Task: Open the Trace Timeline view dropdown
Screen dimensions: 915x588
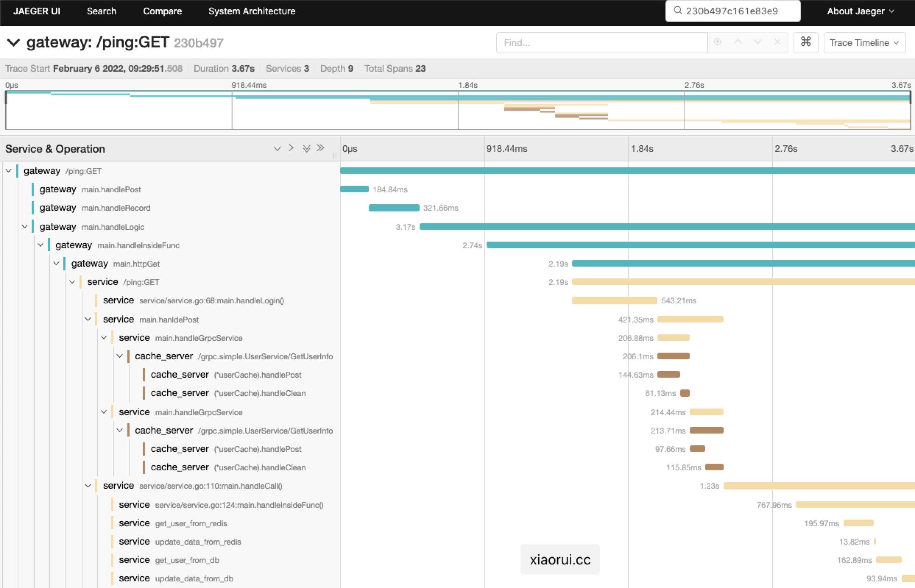Action: [x=864, y=42]
